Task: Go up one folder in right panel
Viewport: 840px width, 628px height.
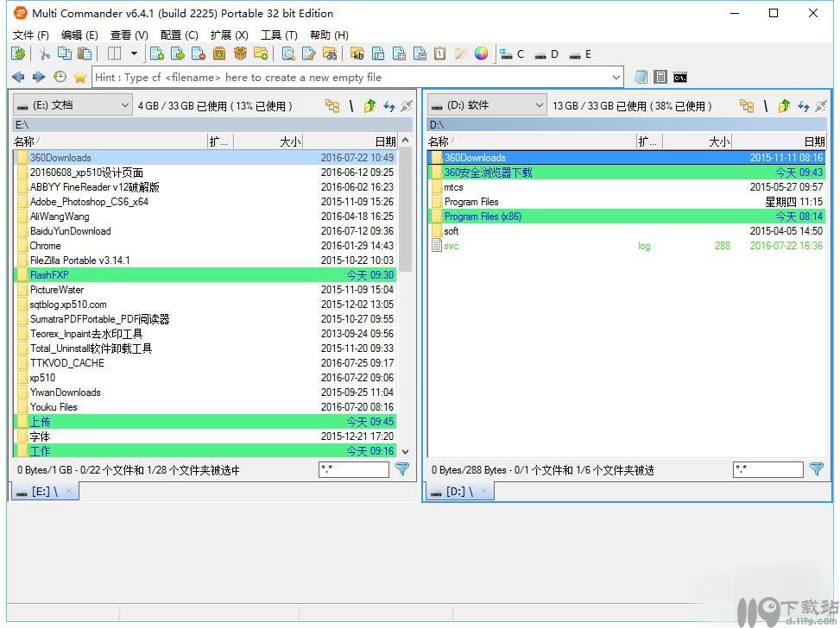Action: click(x=784, y=106)
